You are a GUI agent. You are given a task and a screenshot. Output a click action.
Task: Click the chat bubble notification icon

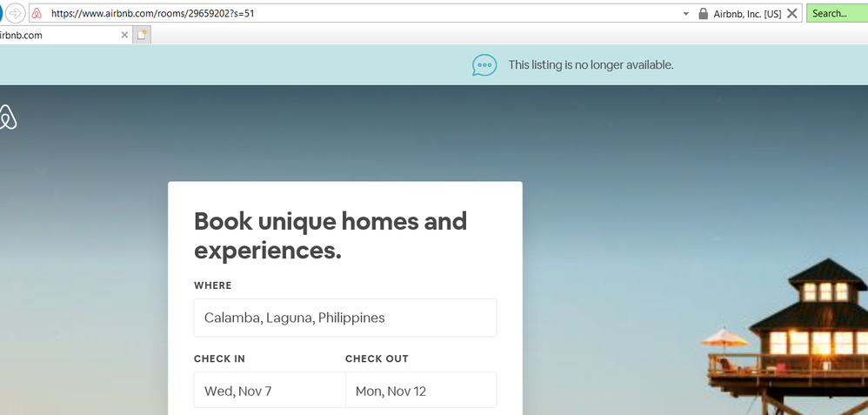coord(484,65)
